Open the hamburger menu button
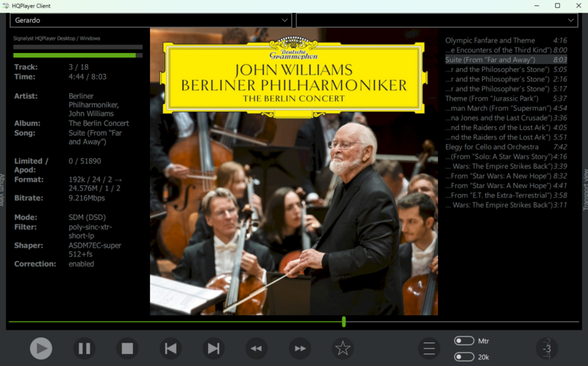Viewport: 588px width, 366px height. [x=429, y=348]
